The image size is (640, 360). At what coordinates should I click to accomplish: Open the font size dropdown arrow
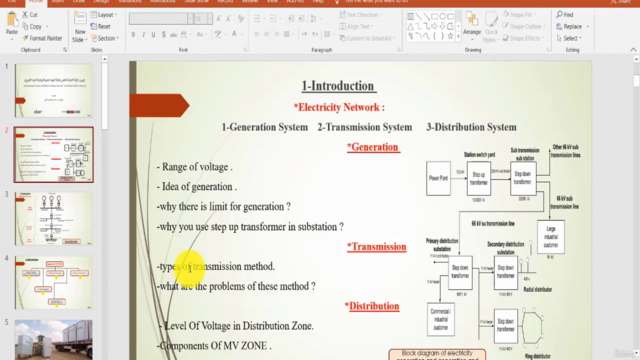point(209,18)
